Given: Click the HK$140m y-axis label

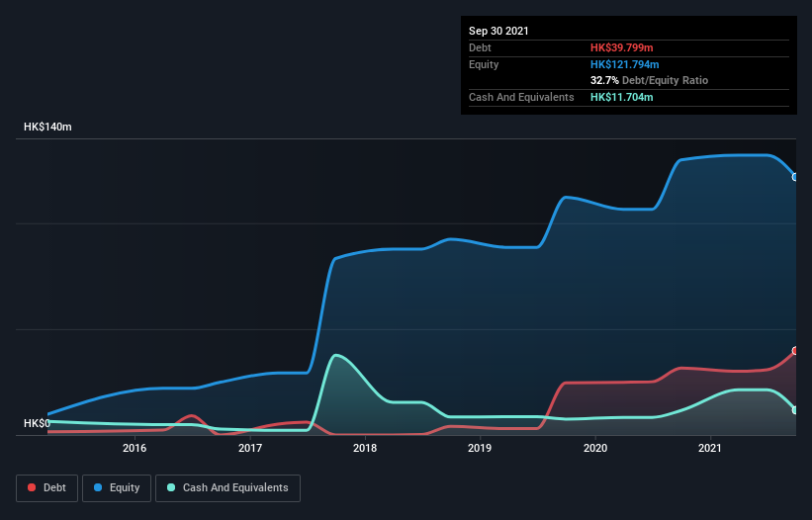Looking at the screenshot, I should pos(47,127).
